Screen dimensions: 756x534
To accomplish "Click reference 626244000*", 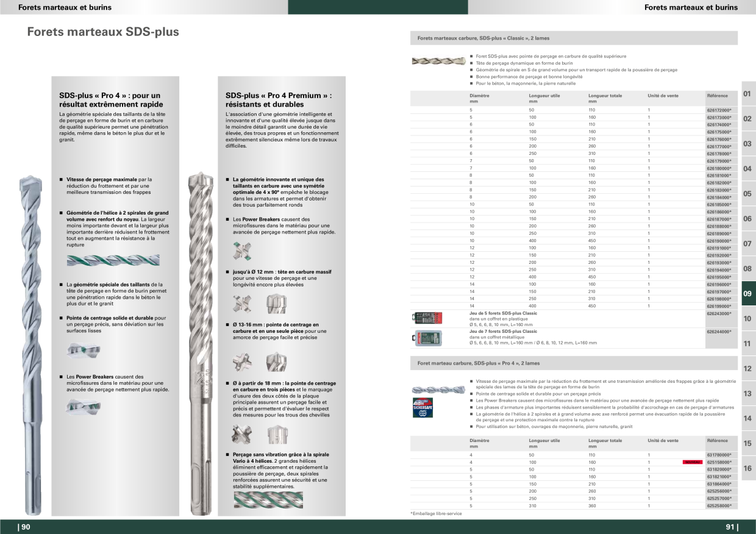I will tap(719, 332).
